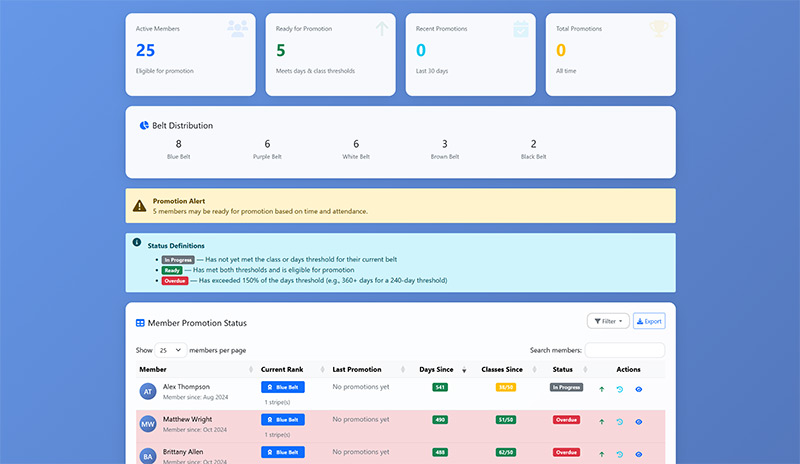Open history icon for Alex Thompson
This screenshot has height=464, width=800.
coord(620,388)
